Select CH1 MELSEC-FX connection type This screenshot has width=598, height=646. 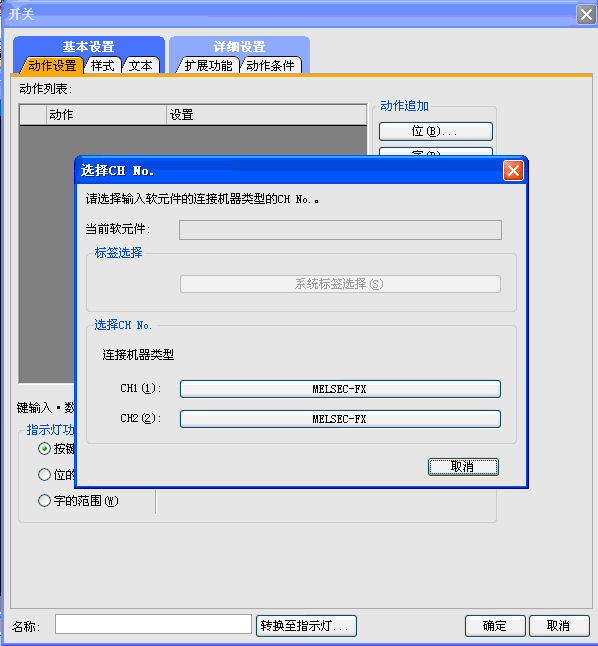click(340, 389)
